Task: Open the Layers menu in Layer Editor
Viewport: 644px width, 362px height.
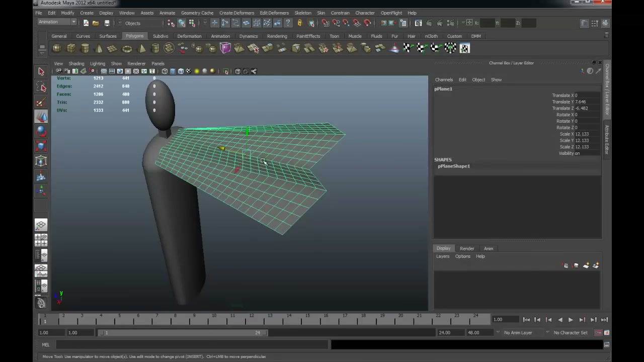Action: pos(443,256)
